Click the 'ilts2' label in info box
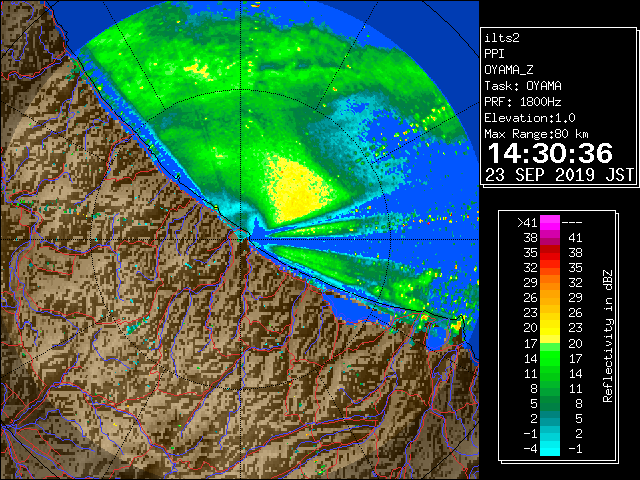This screenshot has height=480, width=640. (502, 38)
